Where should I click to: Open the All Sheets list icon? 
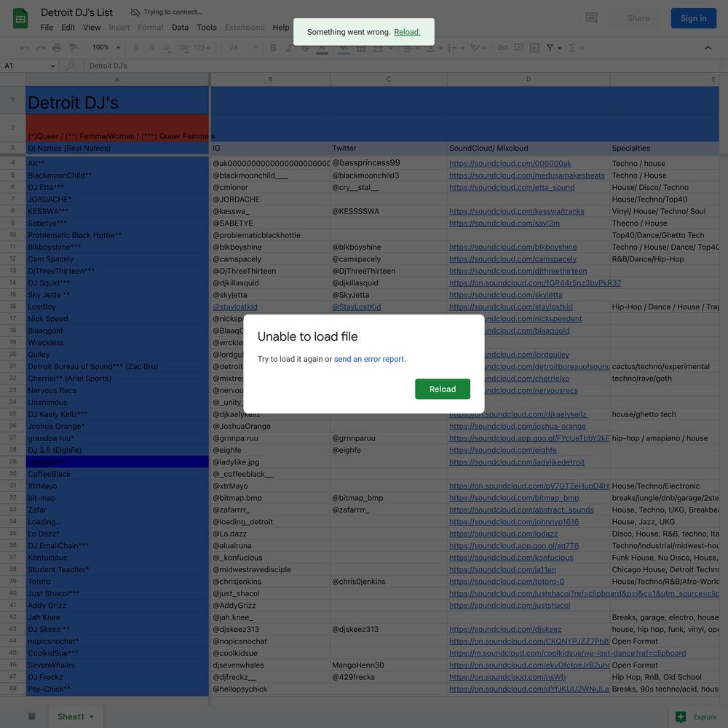(31, 716)
